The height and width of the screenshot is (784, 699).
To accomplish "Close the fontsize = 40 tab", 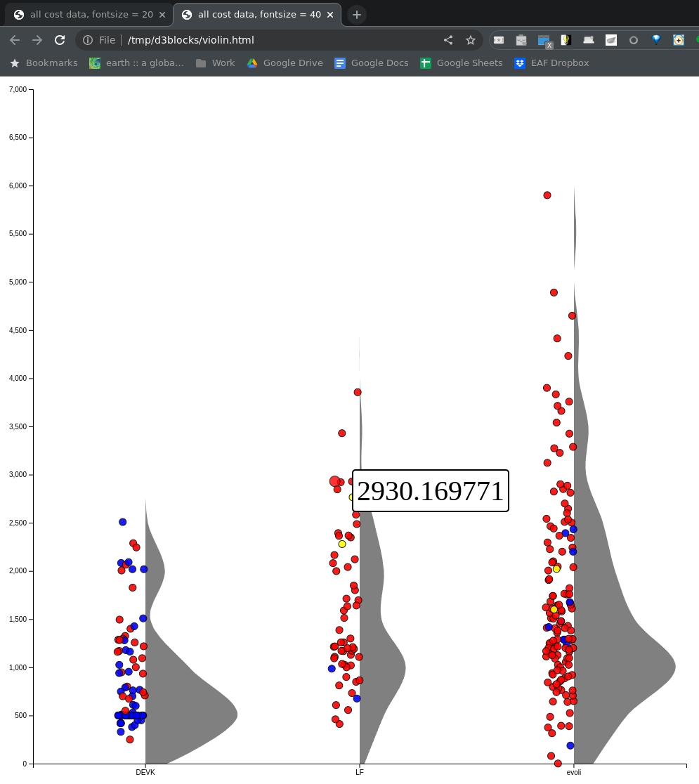I will (330, 15).
